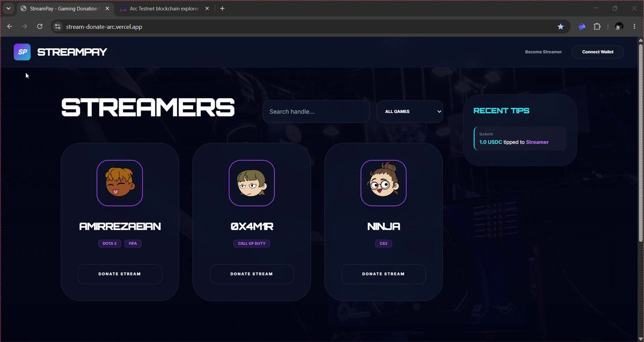The width and height of the screenshot is (644, 342).
Task: Bookmark this page with the star icon
Action: 560,26
